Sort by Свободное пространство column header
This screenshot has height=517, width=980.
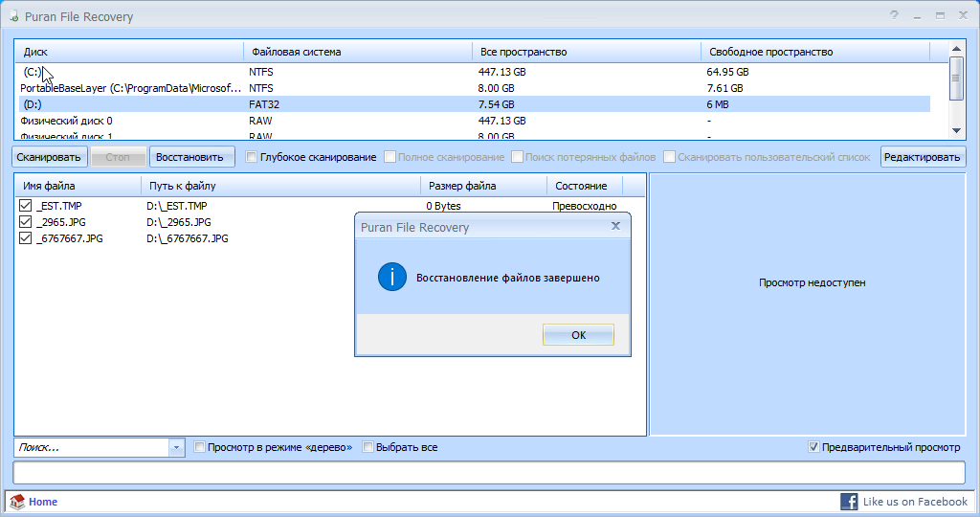pyautogui.click(x=815, y=52)
